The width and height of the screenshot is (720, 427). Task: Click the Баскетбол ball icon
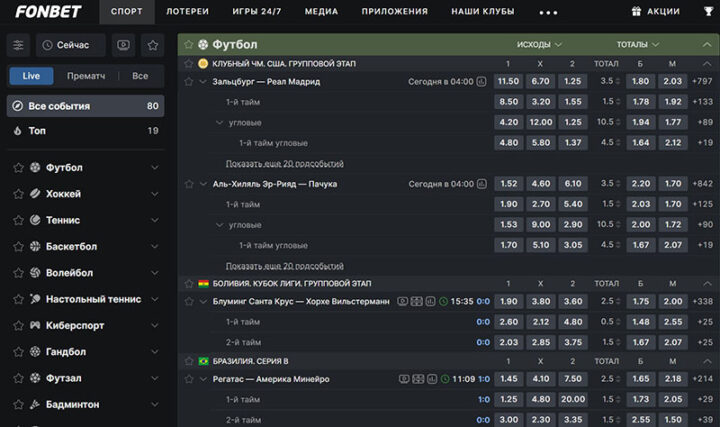click(x=35, y=246)
